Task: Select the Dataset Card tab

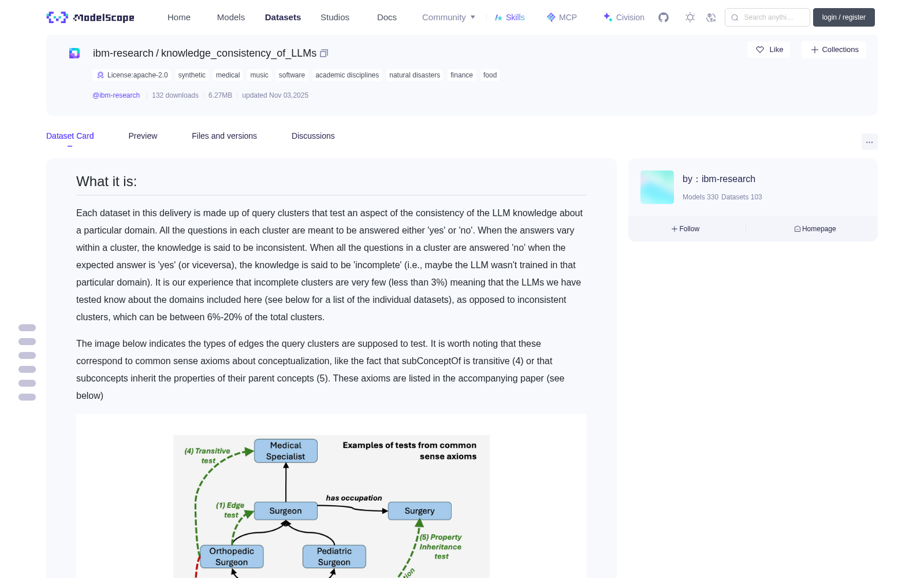Action: pyautogui.click(x=70, y=136)
